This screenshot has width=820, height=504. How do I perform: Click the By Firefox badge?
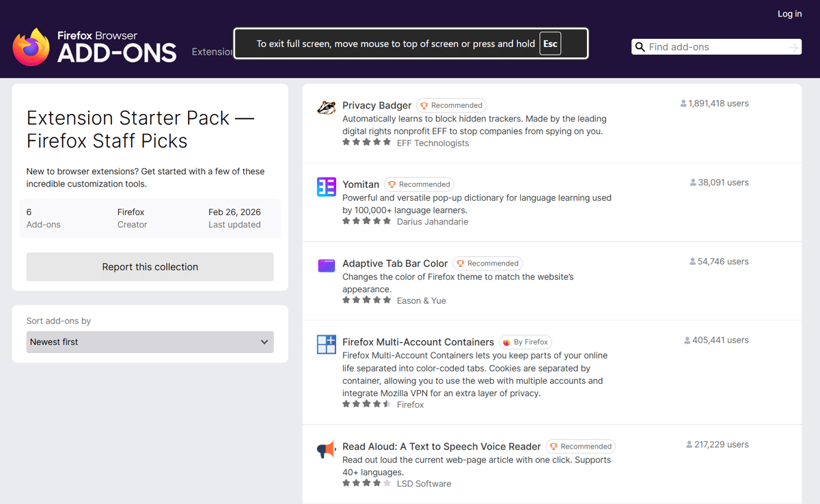(525, 342)
